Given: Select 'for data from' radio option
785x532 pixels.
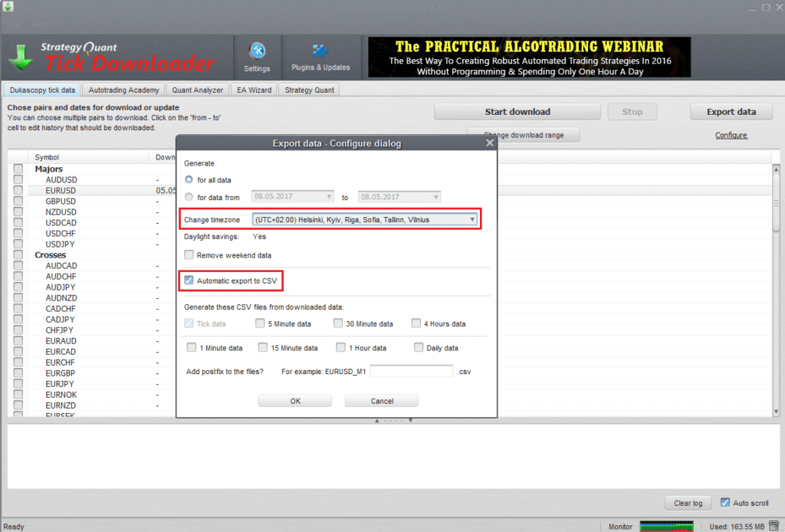Looking at the screenshot, I should pyautogui.click(x=189, y=197).
